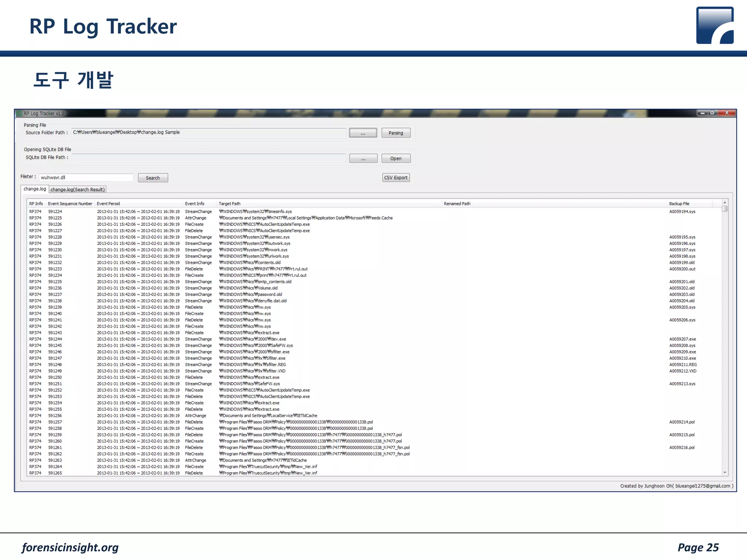Select row with sequence number 591263
The height and width of the screenshot is (560, 747).
(x=374, y=460)
